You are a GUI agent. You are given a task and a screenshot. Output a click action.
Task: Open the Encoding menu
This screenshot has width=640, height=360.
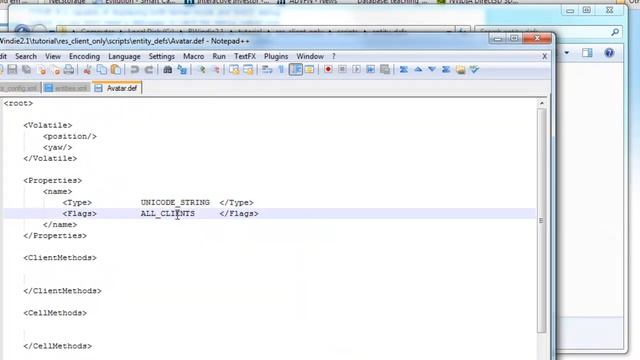(84, 56)
